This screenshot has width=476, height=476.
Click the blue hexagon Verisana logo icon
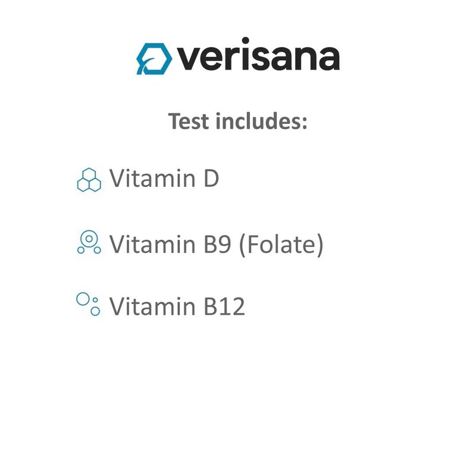pyautogui.click(x=154, y=59)
